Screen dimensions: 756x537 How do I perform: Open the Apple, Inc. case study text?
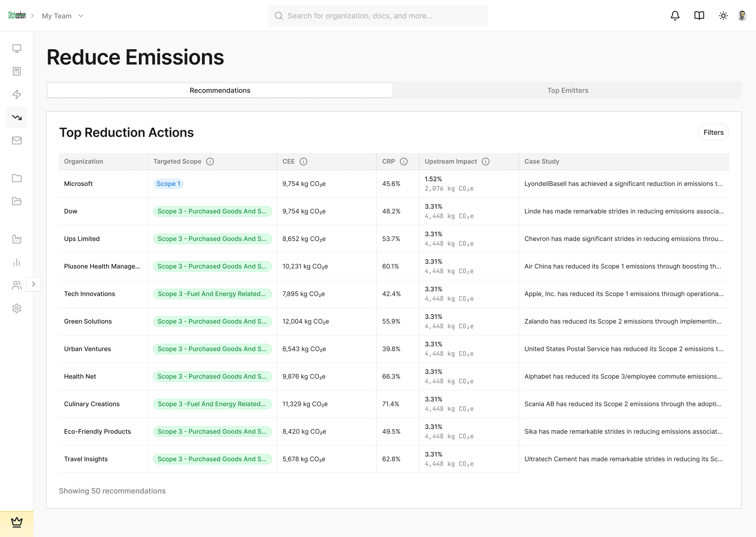point(624,294)
